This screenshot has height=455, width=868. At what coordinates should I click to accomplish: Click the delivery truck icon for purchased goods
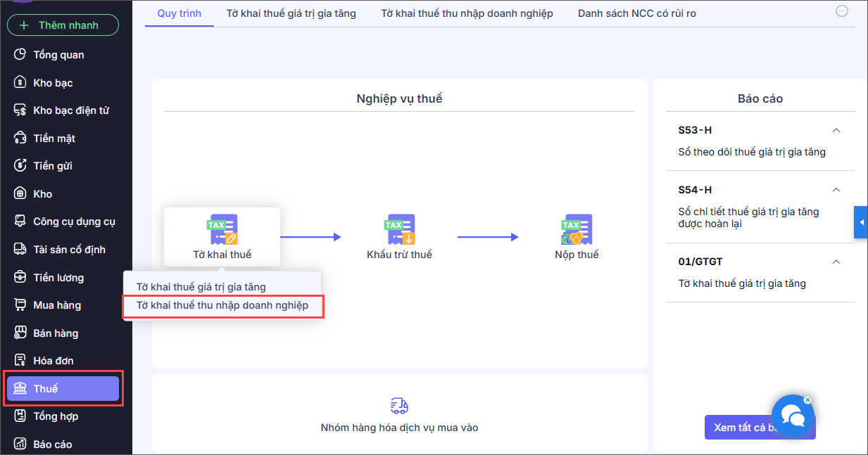[399, 406]
